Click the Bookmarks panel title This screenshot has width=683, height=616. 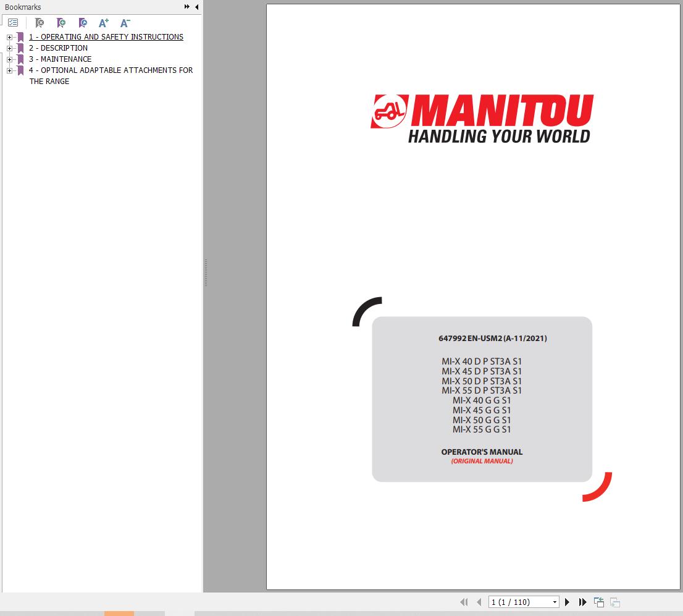23,7
